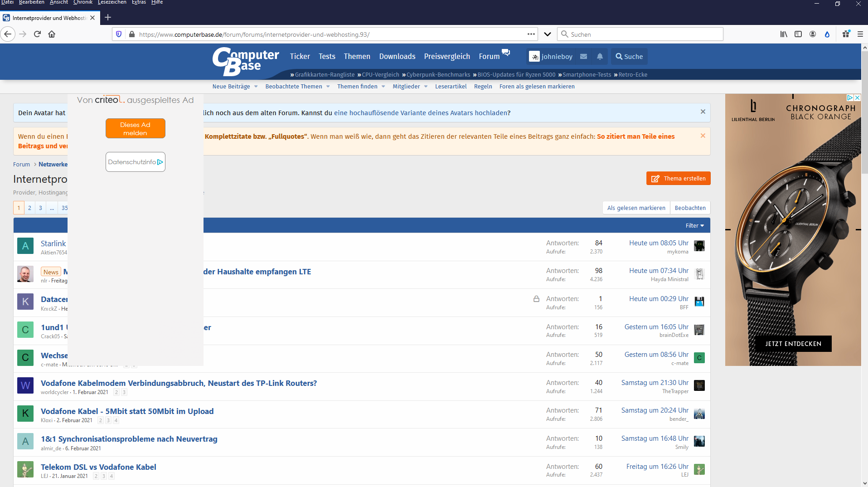Open the Tests menu

tap(327, 56)
